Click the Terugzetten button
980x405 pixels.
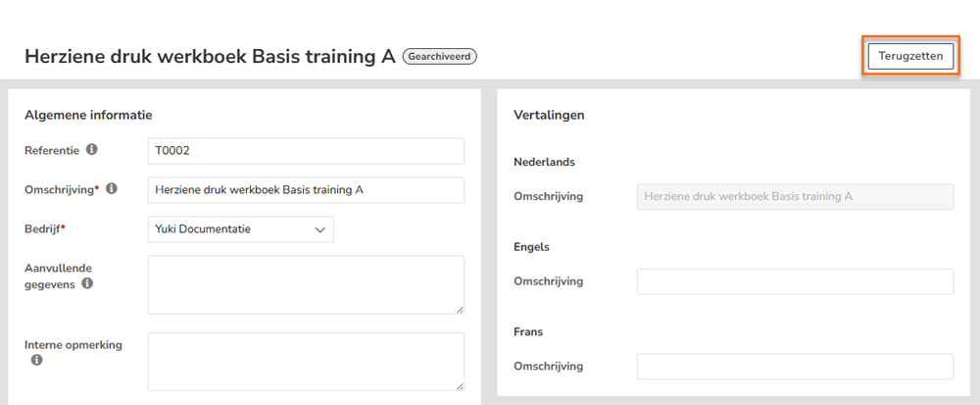click(x=910, y=56)
